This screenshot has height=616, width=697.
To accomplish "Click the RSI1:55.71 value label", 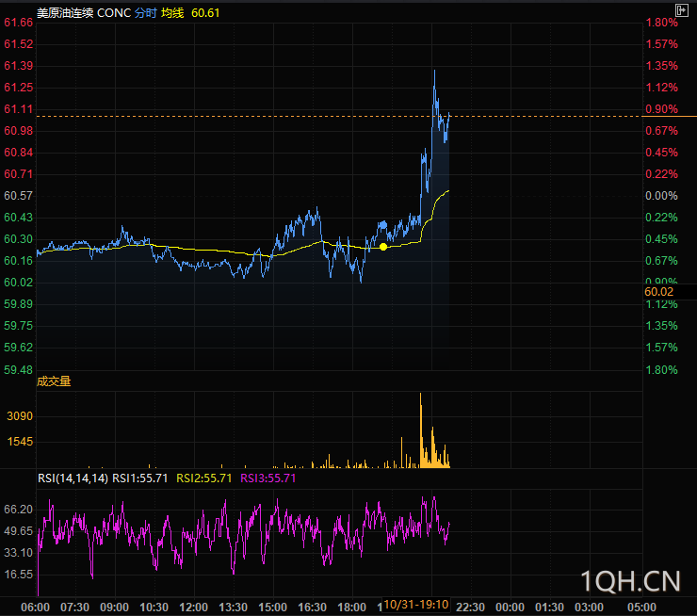I will (x=140, y=478).
